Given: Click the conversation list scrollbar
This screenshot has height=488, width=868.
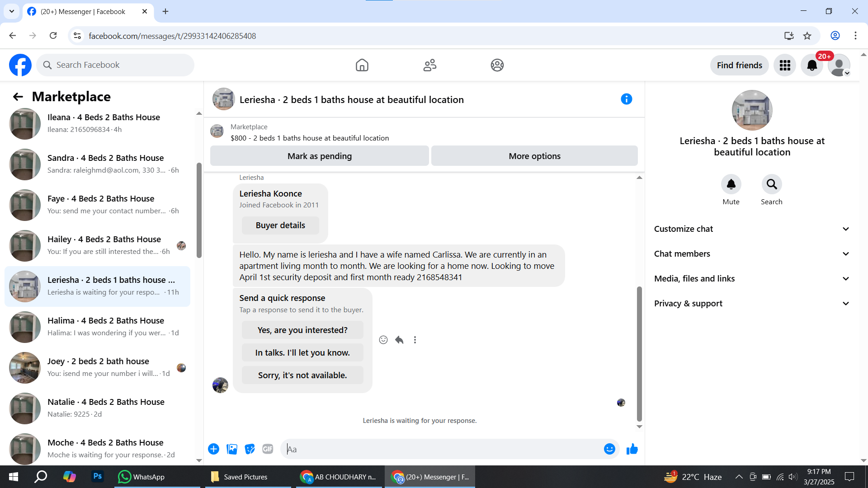Looking at the screenshot, I should click(199, 210).
